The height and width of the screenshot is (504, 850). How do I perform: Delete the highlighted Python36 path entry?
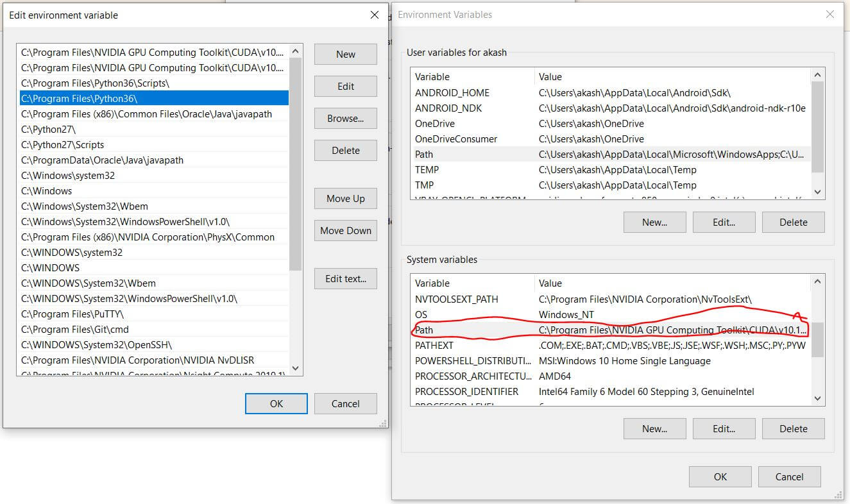(x=345, y=150)
